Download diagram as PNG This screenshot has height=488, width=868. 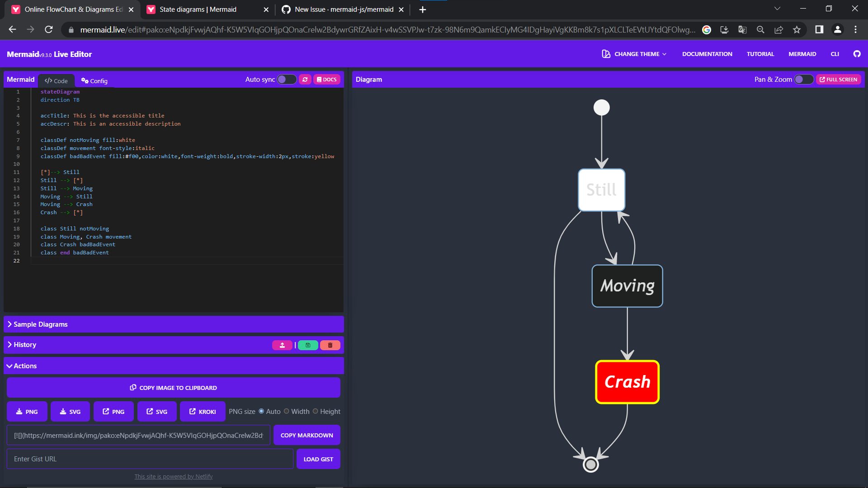coord(27,411)
